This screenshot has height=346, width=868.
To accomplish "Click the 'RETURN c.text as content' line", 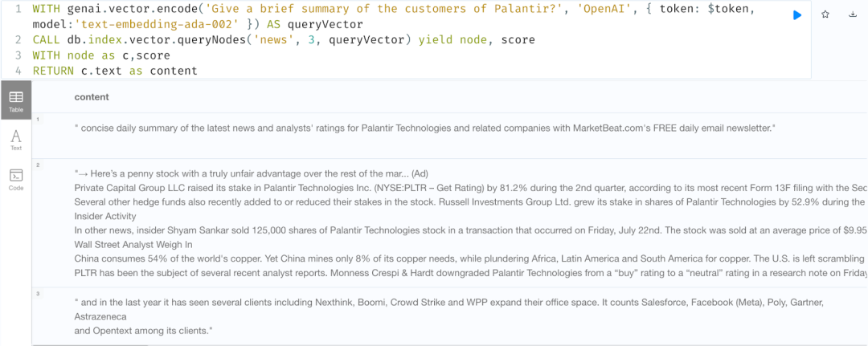I will pyautogui.click(x=114, y=71).
